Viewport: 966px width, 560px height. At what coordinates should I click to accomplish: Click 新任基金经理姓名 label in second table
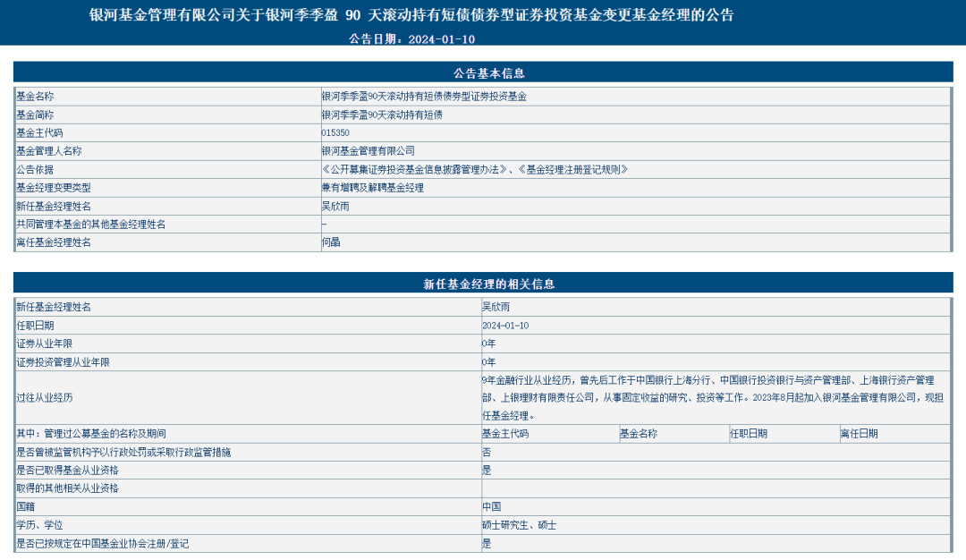(54, 307)
